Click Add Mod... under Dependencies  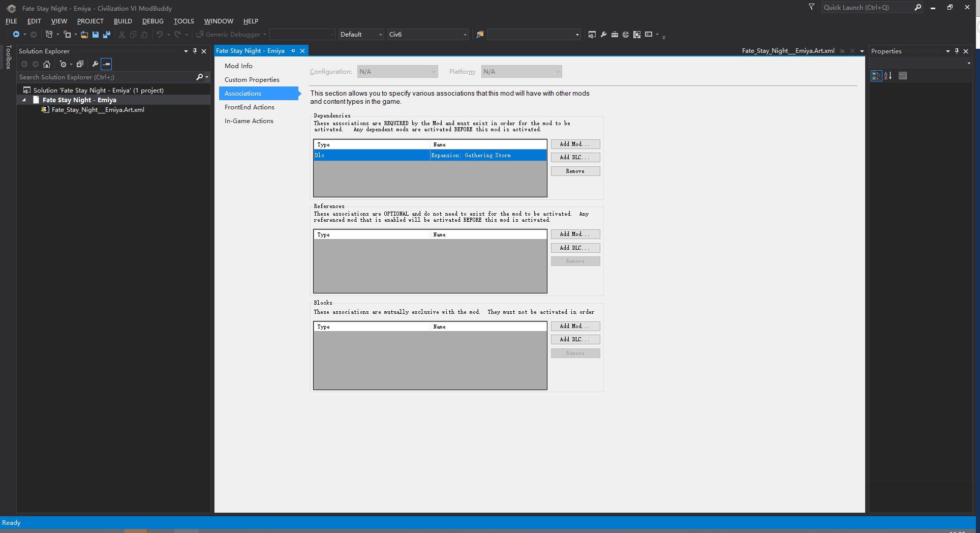(x=575, y=144)
